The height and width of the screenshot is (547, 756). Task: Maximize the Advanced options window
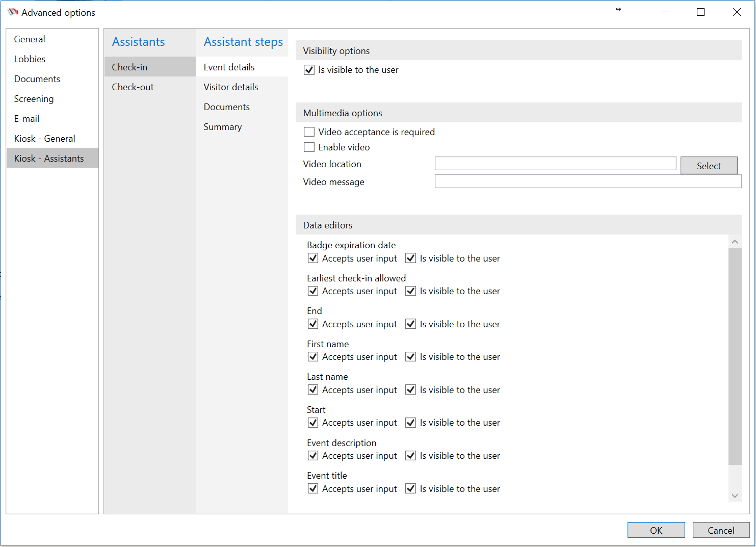(x=701, y=12)
